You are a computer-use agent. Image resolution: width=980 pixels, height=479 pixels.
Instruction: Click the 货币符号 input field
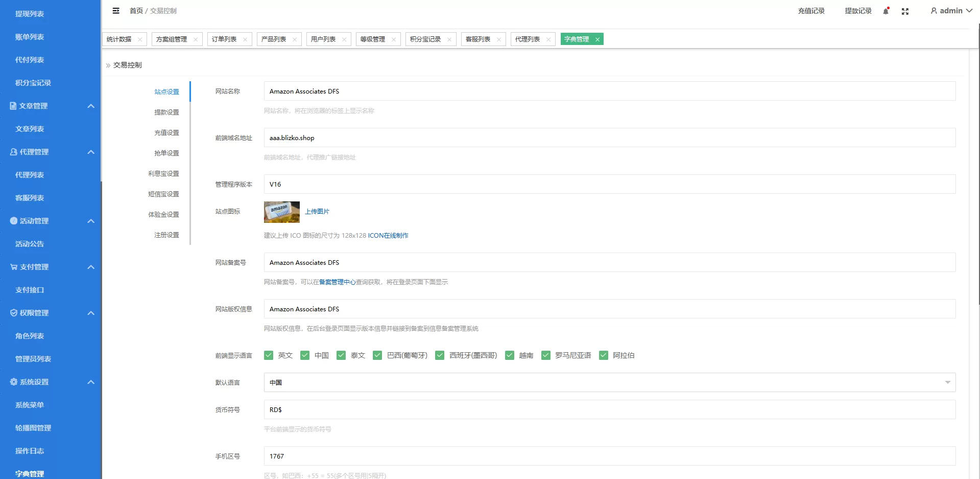pos(609,409)
